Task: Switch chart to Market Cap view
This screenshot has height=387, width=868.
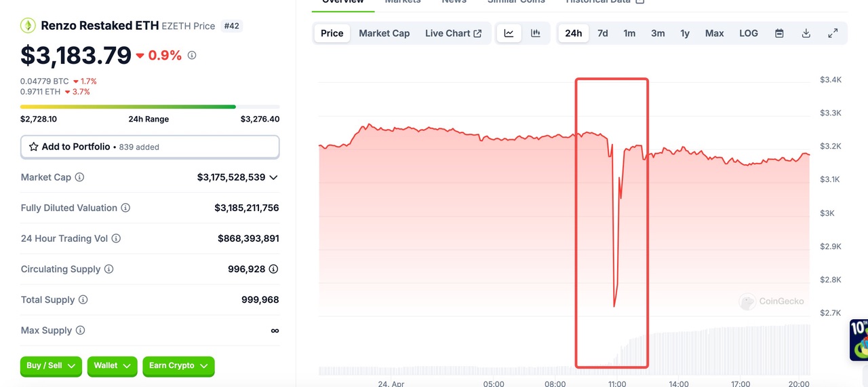Action: 384,33
